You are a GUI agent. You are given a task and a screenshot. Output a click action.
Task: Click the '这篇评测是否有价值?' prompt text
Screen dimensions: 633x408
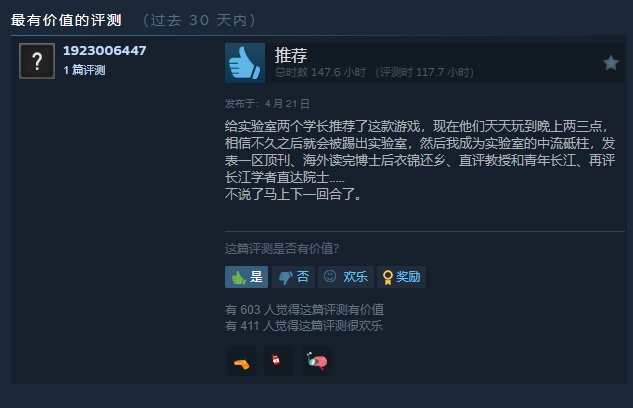282,249
